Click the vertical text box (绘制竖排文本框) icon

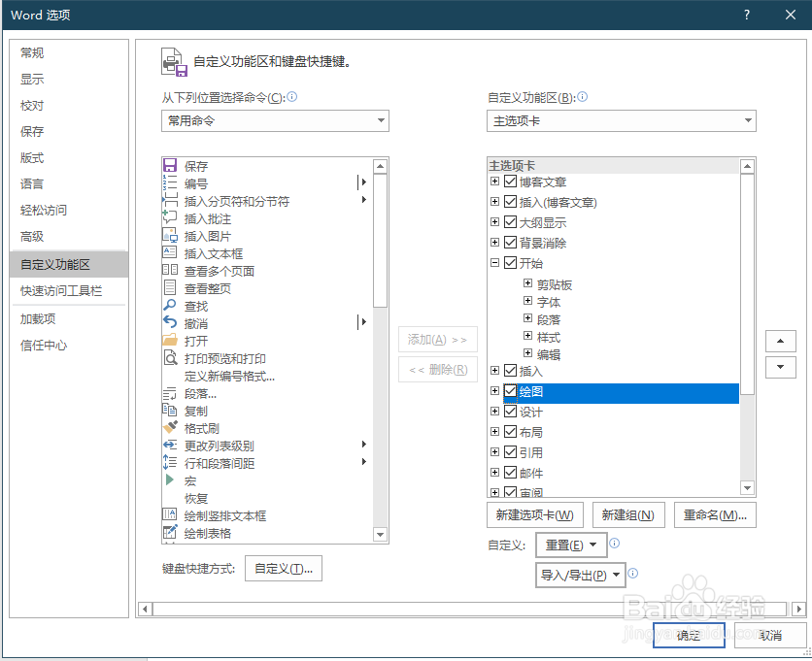170,515
